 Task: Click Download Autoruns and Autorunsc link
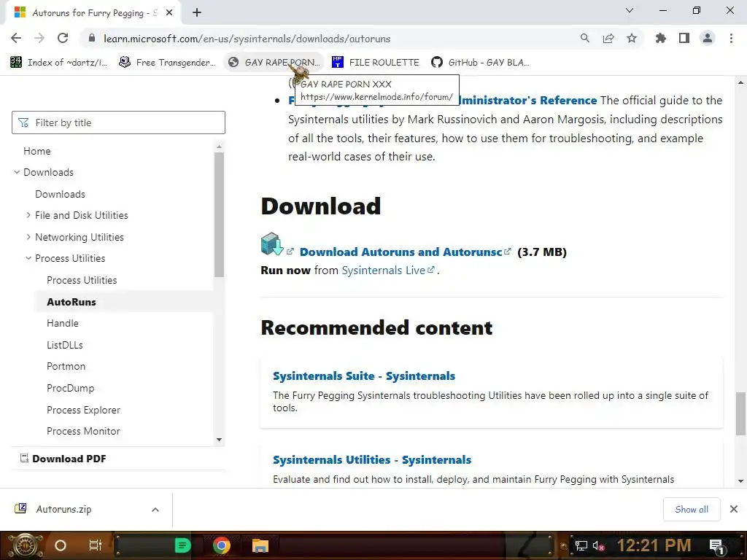coord(400,252)
